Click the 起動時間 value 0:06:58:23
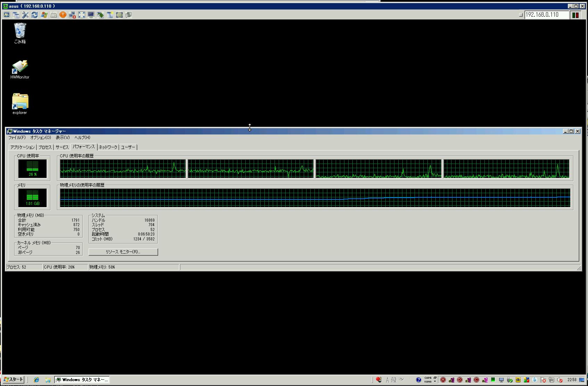The image size is (588, 386). point(146,234)
